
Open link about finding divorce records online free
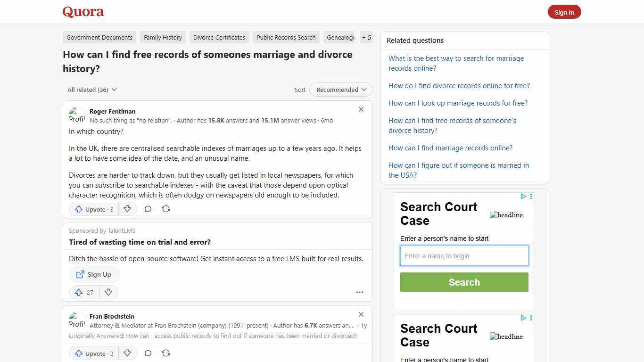(459, 85)
